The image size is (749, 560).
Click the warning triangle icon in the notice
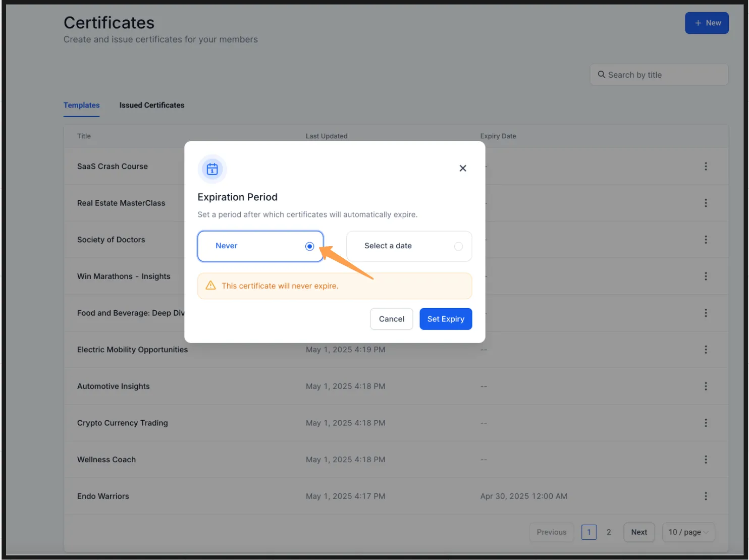211,286
